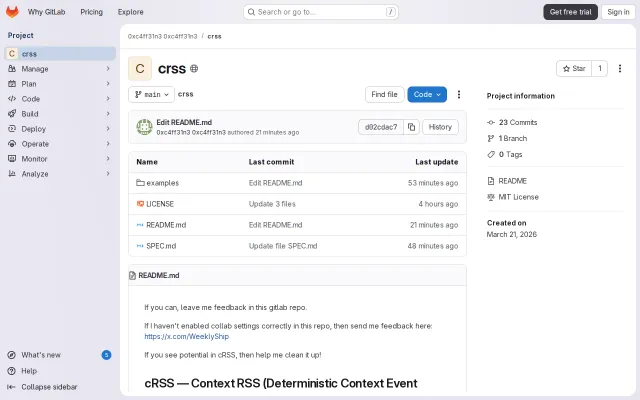Image resolution: width=640 pixels, height=400 pixels.
Task: Click 'Update 3 files' commit message
Action: [272, 204]
